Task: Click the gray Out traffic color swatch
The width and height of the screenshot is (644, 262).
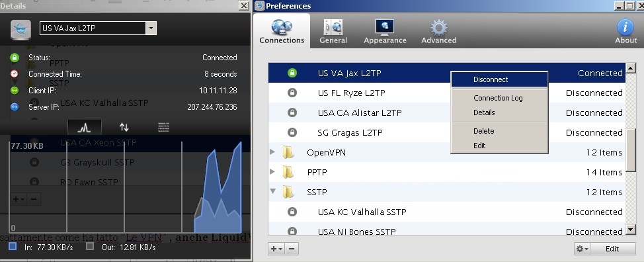Action: (89, 246)
